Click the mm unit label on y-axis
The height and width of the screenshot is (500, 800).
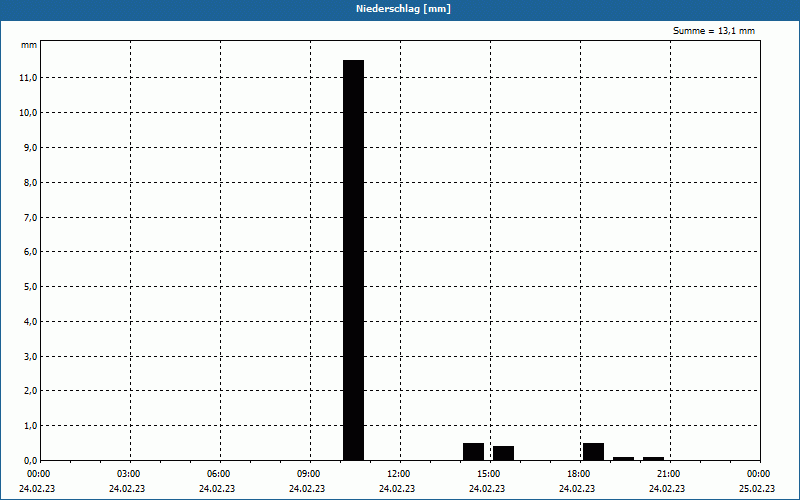(29, 45)
